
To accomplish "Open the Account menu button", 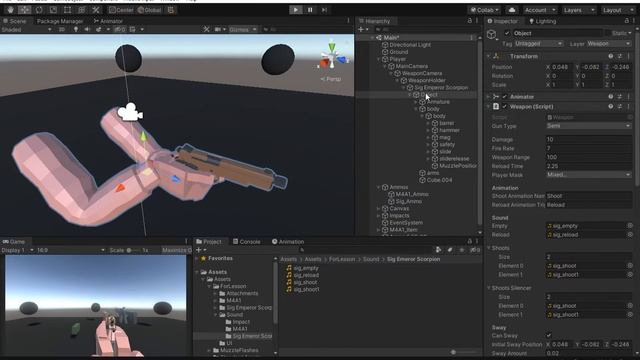I will pos(540,10).
